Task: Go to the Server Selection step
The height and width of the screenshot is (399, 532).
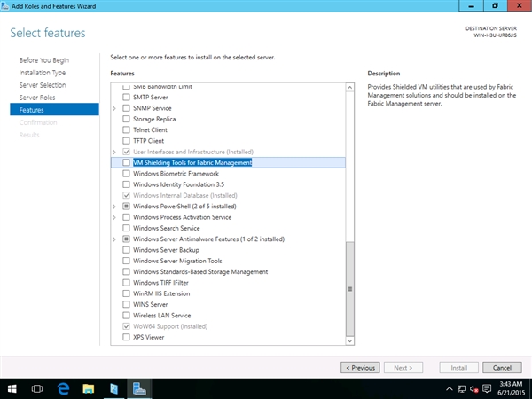Action: (43, 85)
